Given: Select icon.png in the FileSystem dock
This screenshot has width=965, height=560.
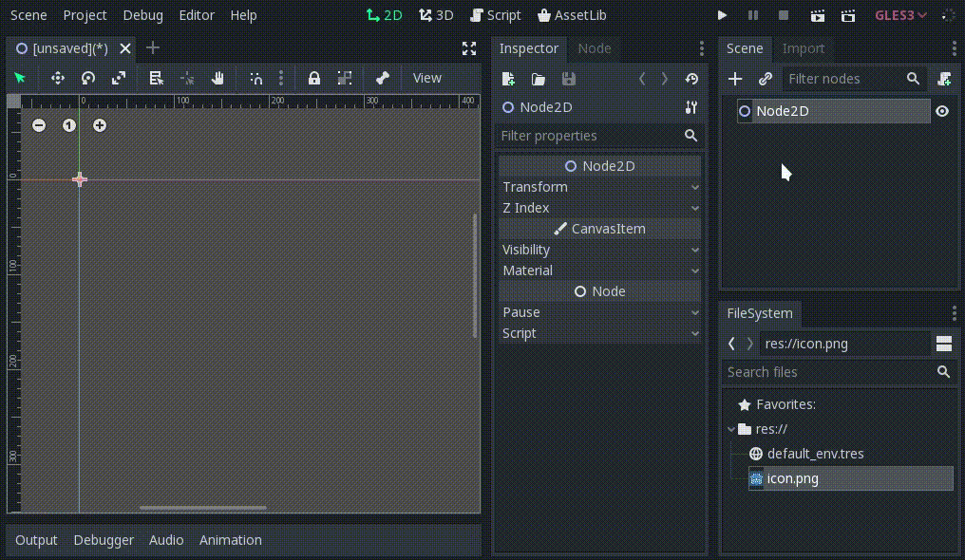Looking at the screenshot, I should tap(792, 478).
